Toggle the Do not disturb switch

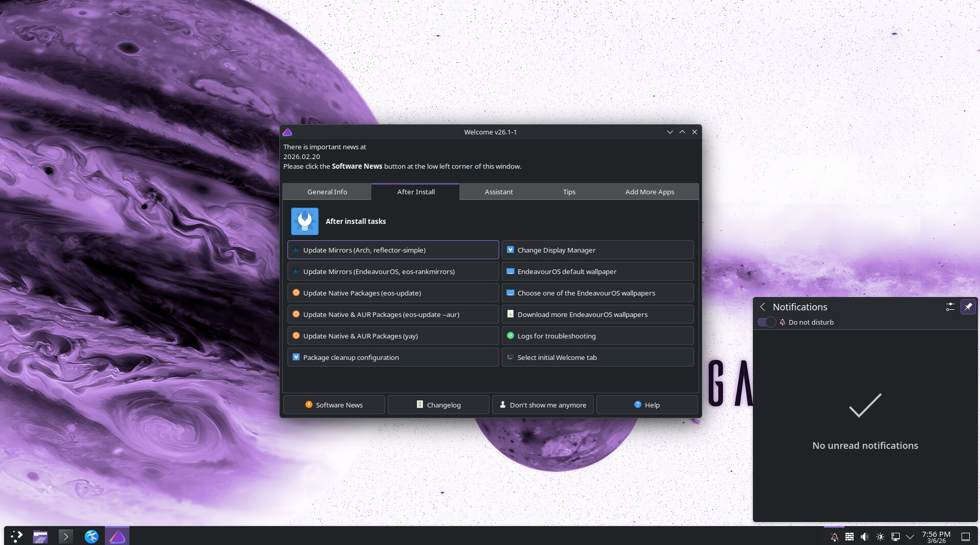point(767,322)
